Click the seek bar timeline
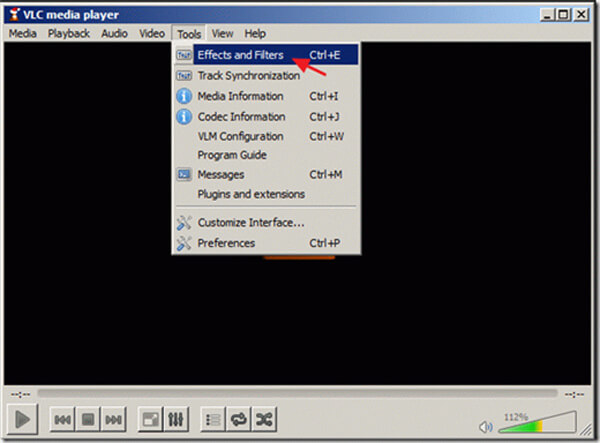The width and height of the screenshot is (600, 443). pyautogui.click(x=300, y=393)
